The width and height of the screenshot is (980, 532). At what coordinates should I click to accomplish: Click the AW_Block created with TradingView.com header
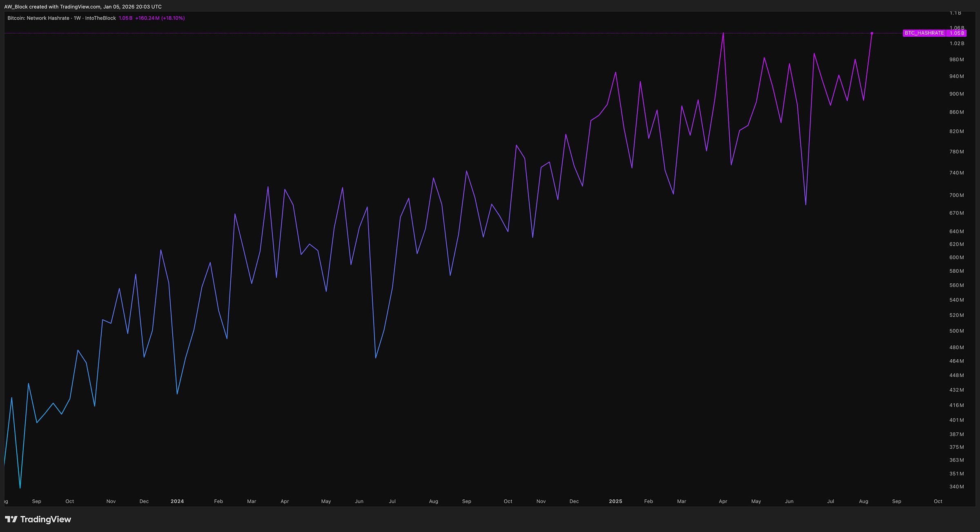(83, 7)
